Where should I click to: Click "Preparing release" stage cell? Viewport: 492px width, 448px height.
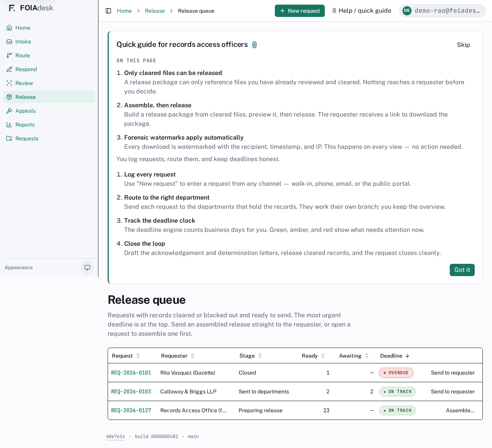pos(260,410)
